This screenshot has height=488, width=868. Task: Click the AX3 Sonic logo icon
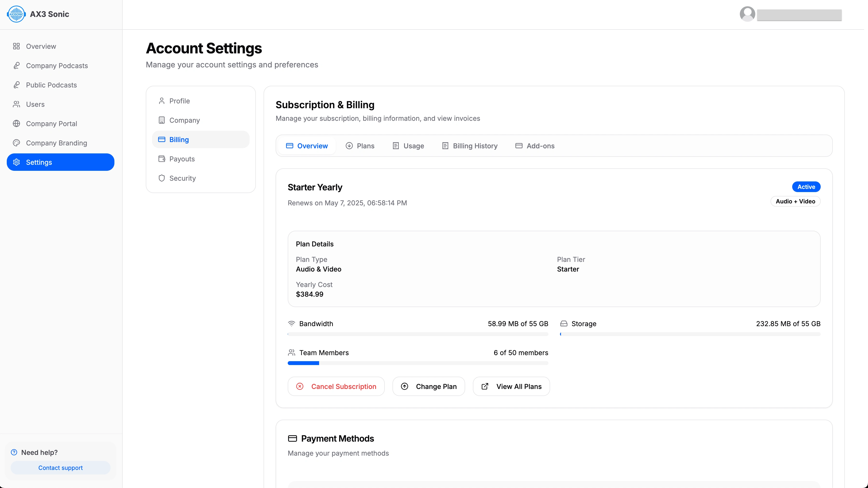(16, 14)
